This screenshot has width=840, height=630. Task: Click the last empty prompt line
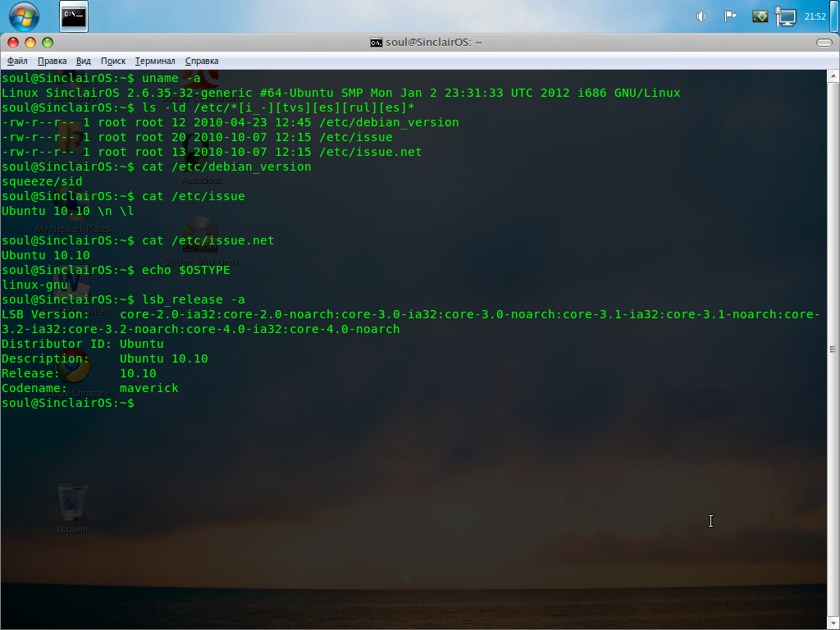click(x=68, y=403)
